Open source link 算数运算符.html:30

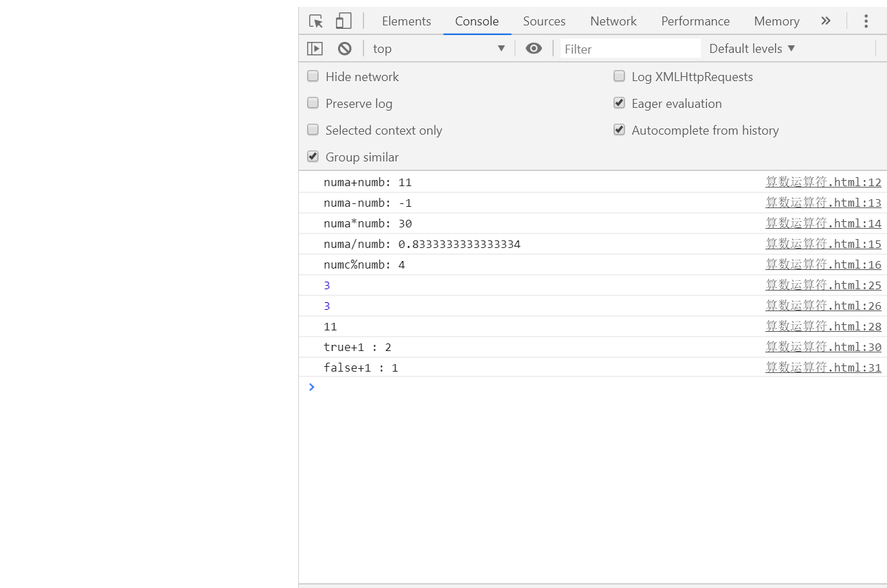pos(823,347)
